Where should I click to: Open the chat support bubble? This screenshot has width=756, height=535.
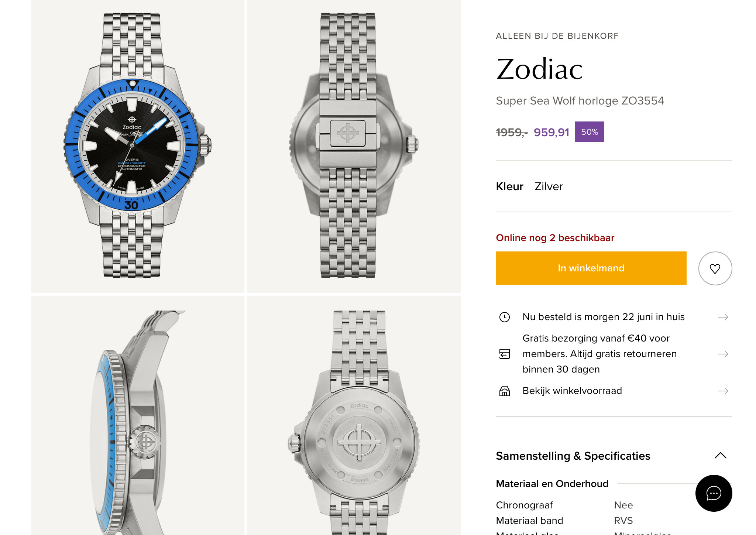(x=714, y=493)
